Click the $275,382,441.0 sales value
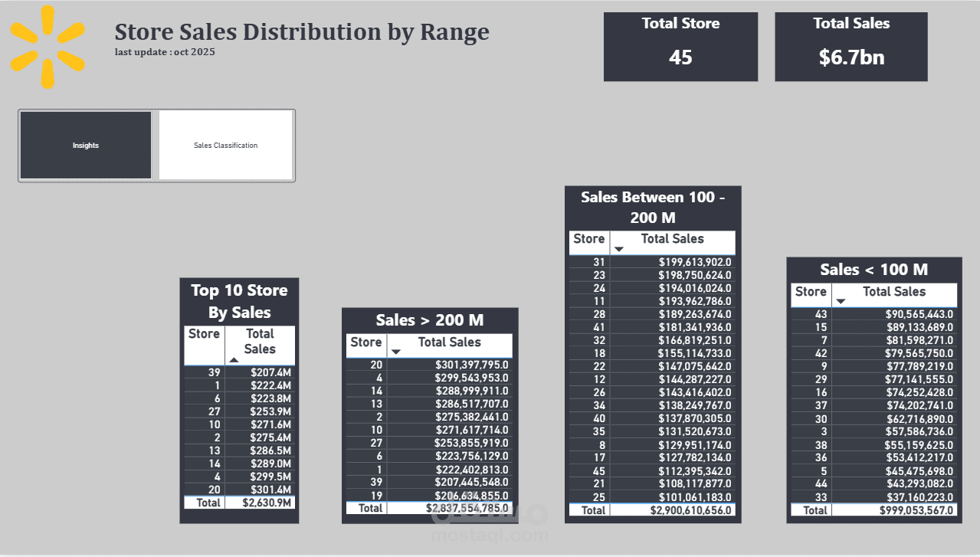Viewport: 980px width, 557px height. 471,418
